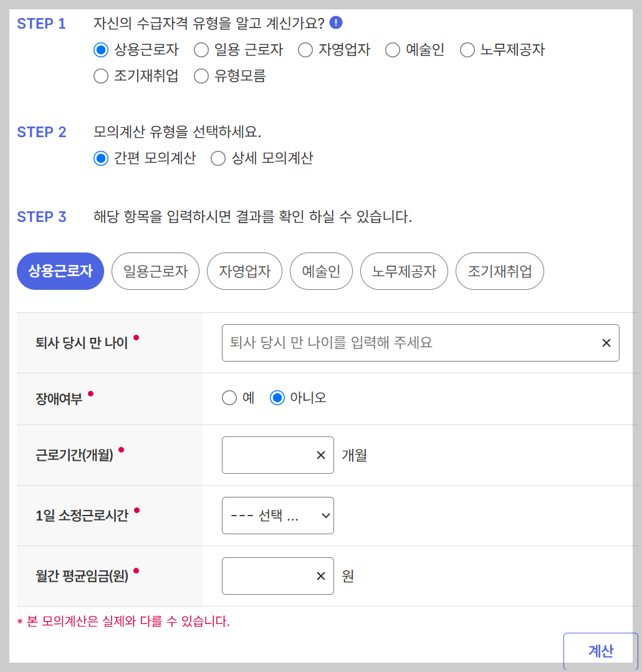
Task: Open the 예술인 tab
Action: point(321,271)
